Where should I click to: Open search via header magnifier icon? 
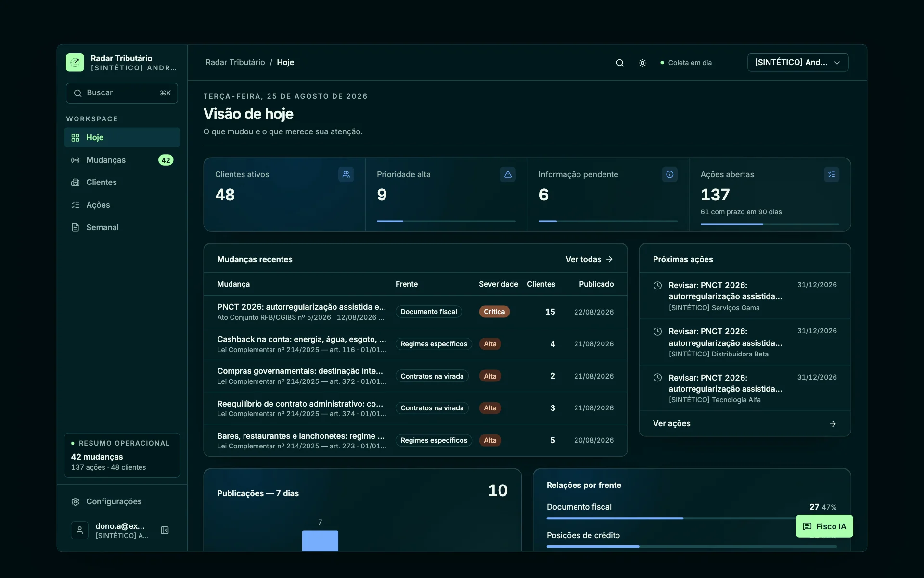point(620,63)
